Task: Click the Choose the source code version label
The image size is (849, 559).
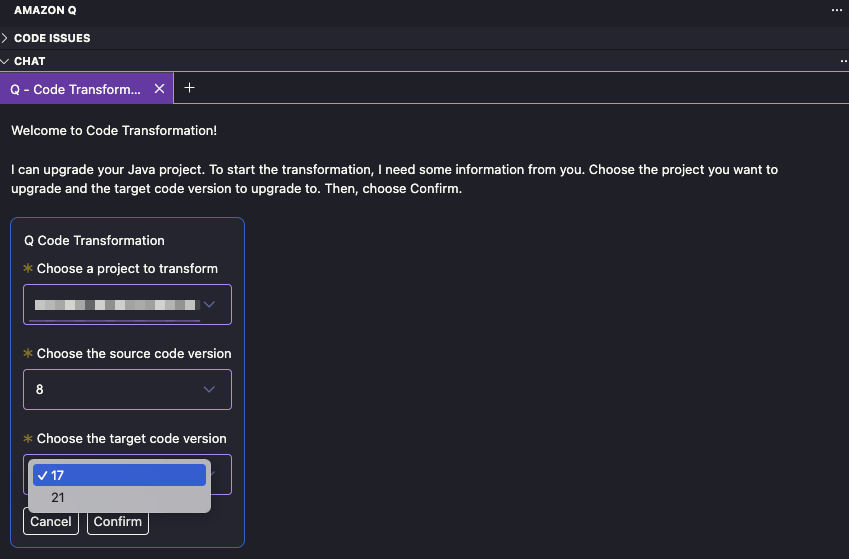Action: tap(134, 353)
